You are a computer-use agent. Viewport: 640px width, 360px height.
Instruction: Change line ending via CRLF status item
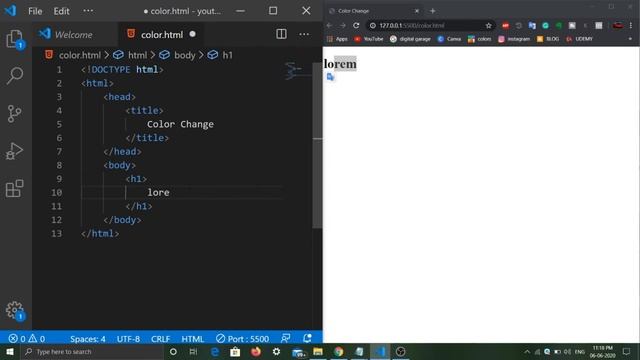tap(160, 339)
